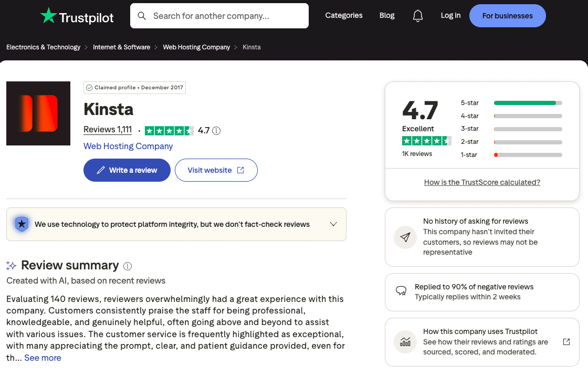Click the Kinsta company name heading
588x376 pixels.
tap(108, 110)
